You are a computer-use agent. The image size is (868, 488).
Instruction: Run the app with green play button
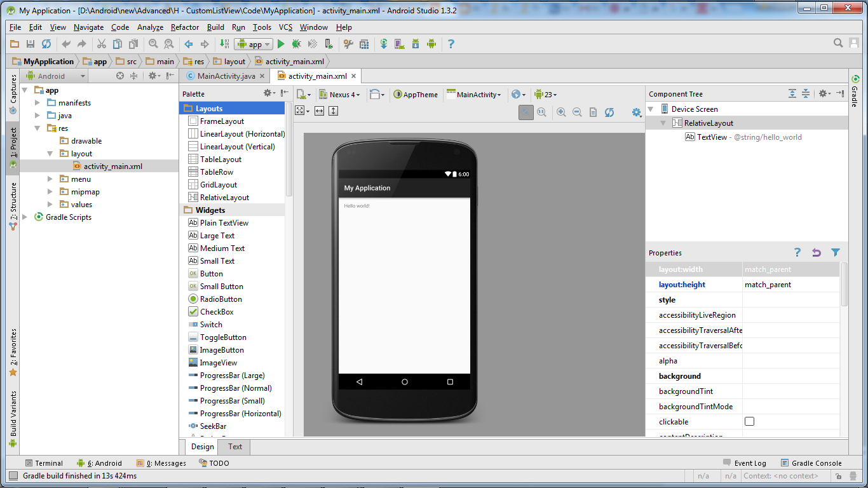[281, 44]
